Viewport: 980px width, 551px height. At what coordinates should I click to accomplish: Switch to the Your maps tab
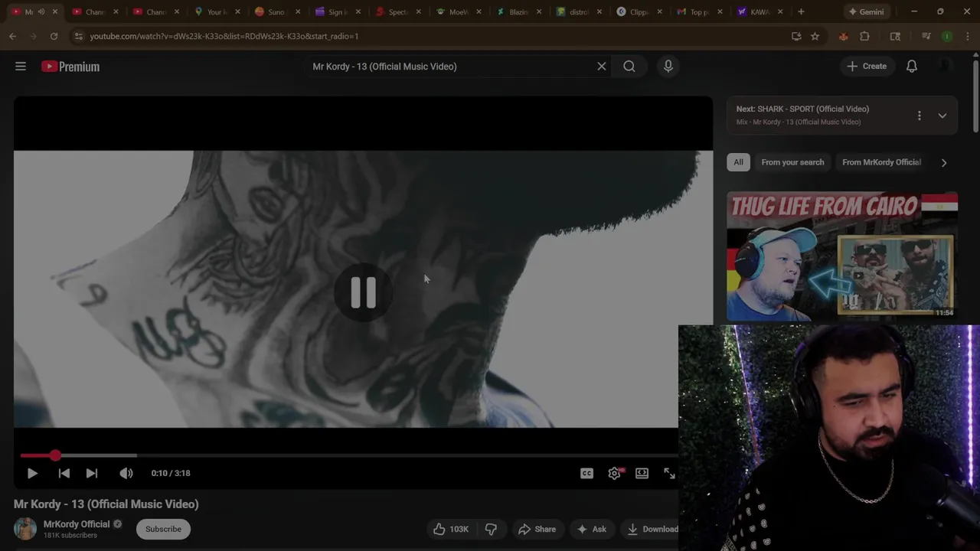[217, 11]
